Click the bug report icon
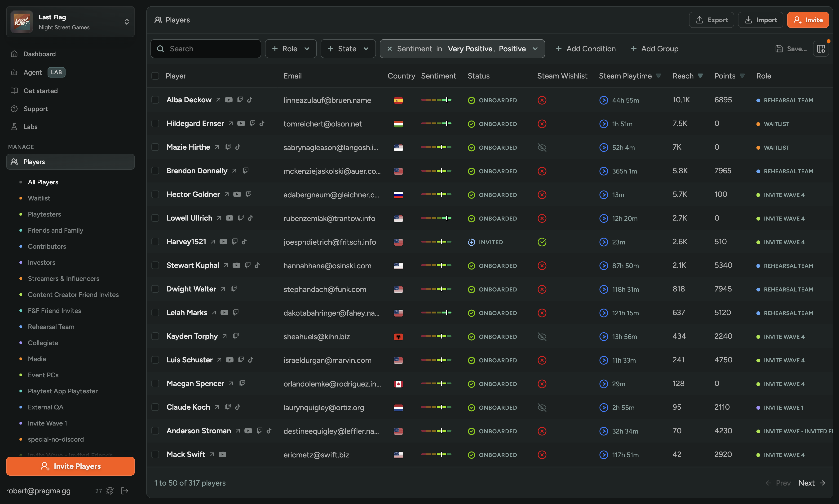This screenshot has width=839, height=504. coord(110,491)
